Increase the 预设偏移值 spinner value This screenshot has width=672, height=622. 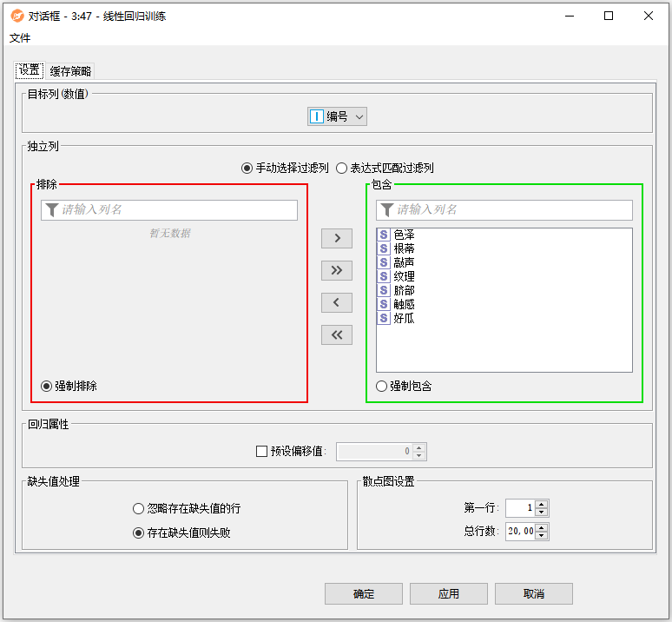coord(419,447)
